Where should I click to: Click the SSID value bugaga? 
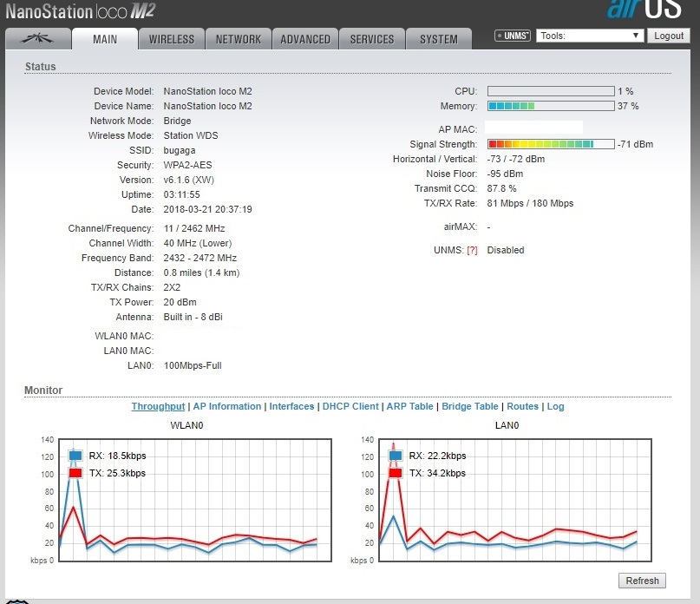click(180, 150)
